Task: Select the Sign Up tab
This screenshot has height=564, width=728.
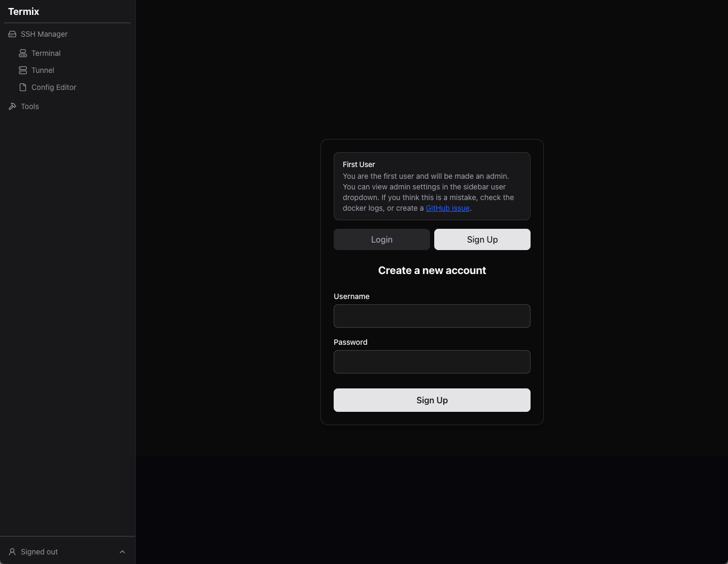Action: pyautogui.click(x=482, y=239)
